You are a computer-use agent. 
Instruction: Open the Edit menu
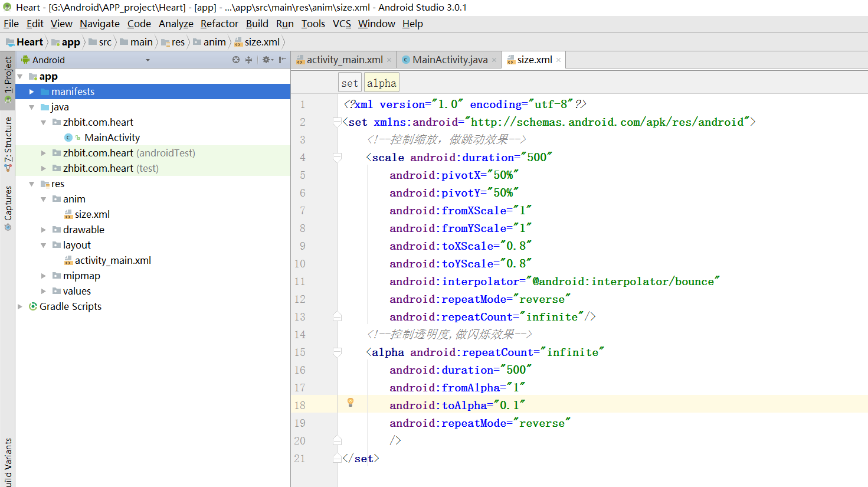(x=35, y=24)
